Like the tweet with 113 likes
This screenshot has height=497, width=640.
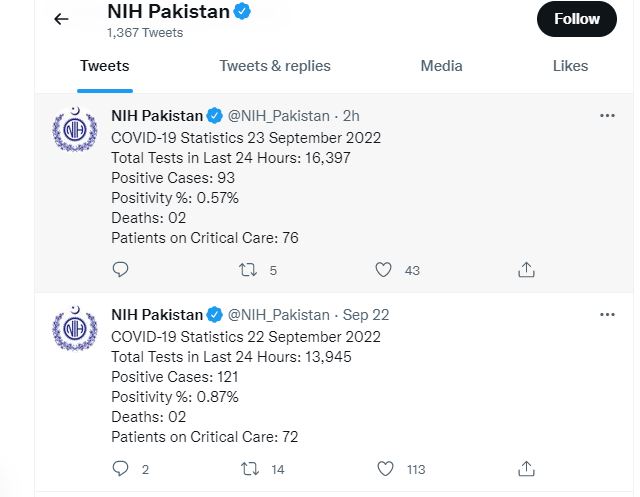(x=385, y=468)
